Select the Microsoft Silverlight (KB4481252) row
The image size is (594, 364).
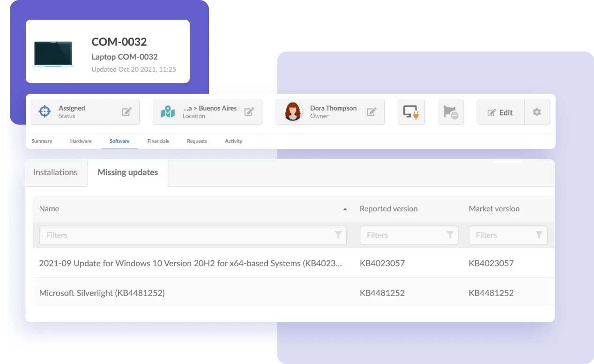click(x=102, y=293)
